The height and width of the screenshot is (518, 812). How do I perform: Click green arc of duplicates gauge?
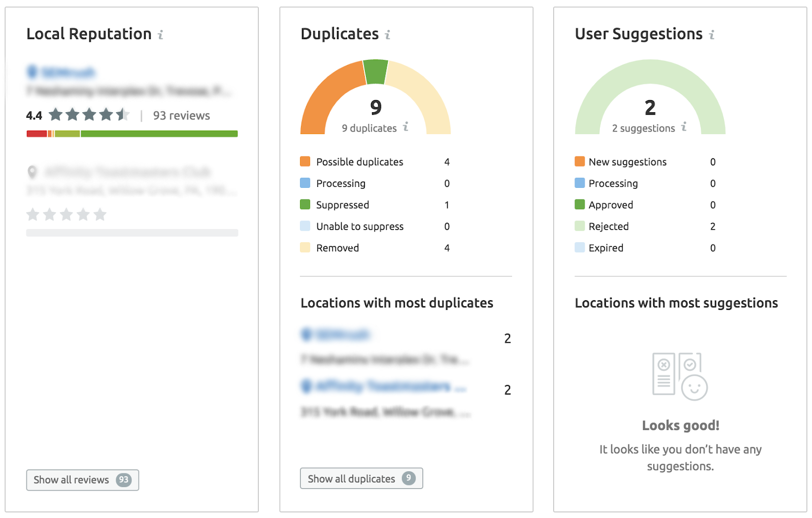click(x=376, y=71)
